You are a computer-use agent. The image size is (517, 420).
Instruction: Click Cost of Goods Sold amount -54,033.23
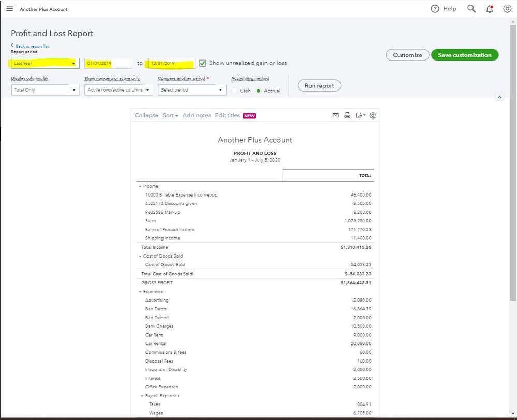(360, 265)
